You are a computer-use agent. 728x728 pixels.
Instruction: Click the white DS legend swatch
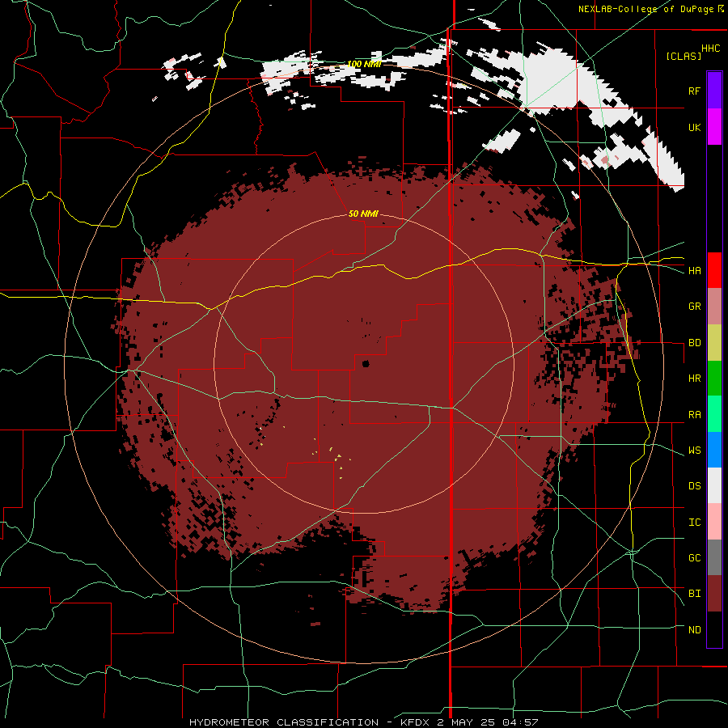(714, 485)
